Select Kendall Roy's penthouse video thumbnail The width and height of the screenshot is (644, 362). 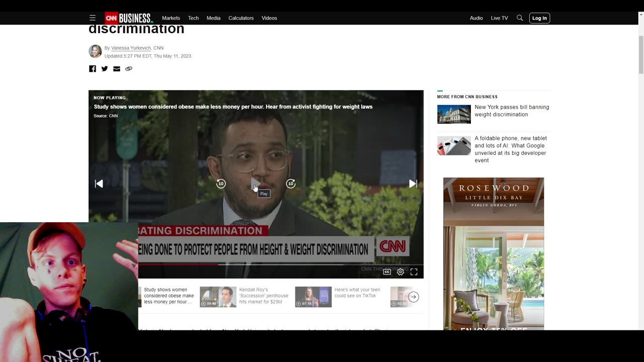click(218, 297)
